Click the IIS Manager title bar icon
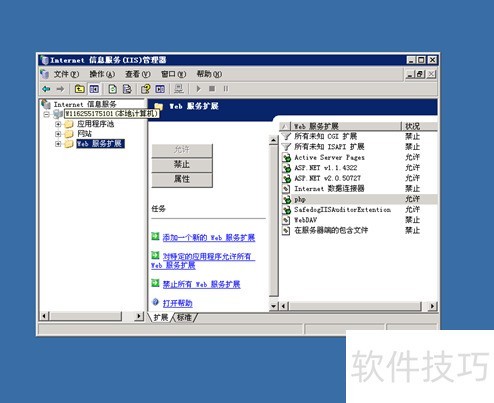 [x=44, y=60]
